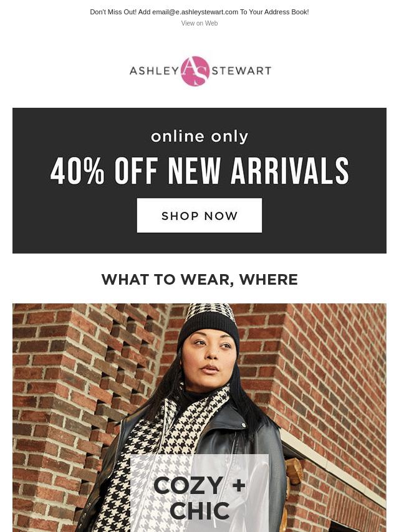399x532 pixels.
Task: Click the 40% OFF NEW ARRIVALS headline
Action: (199, 171)
